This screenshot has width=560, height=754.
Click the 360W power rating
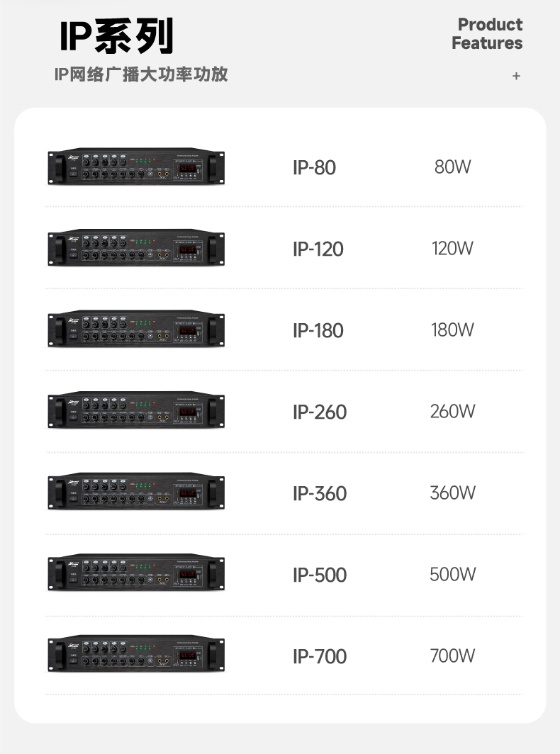pyautogui.click(x=452, y=493)
